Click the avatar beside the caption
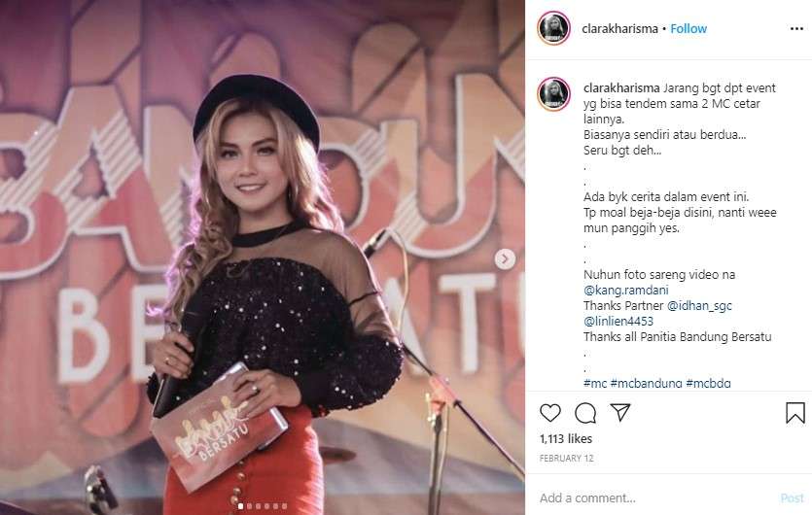Image resolution: width=812 pixels, height=515 pixels. point(553,94)
